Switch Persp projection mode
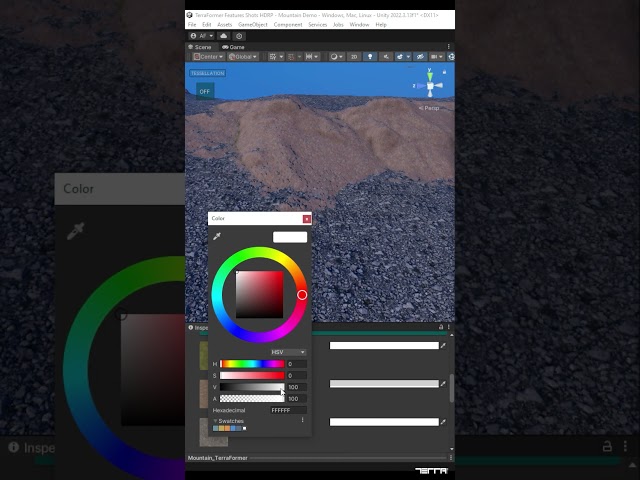The height and width of the screenshot is (480, 640). [x=429, y=108]
